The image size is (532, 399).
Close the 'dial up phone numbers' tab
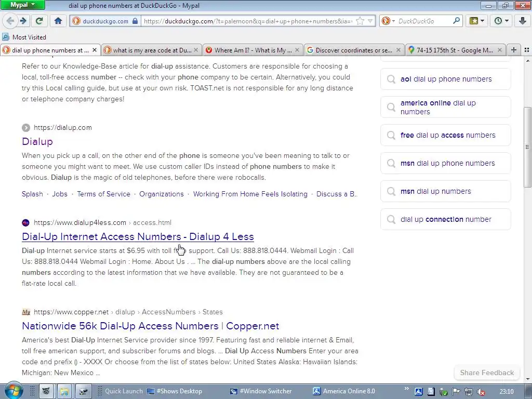click(x=95, y=50)
